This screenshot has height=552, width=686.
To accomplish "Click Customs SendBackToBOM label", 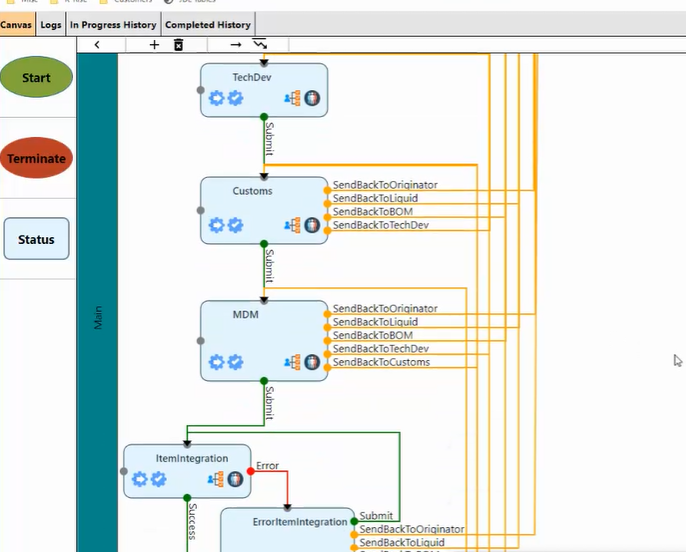I will 373,212.
